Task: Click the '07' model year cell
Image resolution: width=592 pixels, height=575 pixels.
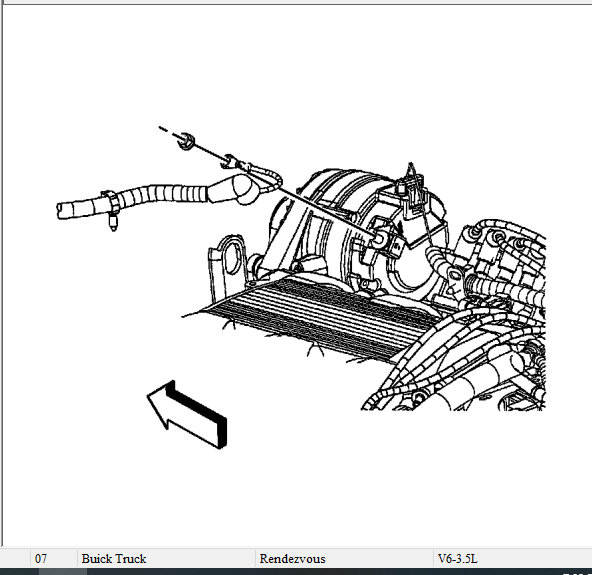Action: tap(54, 558)
